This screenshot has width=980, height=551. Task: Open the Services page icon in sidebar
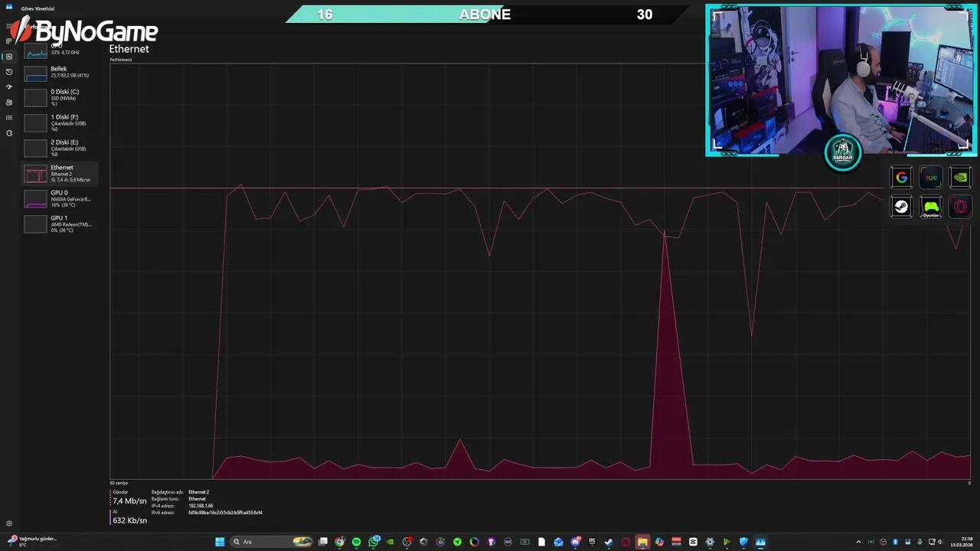(x=9, y=133)
